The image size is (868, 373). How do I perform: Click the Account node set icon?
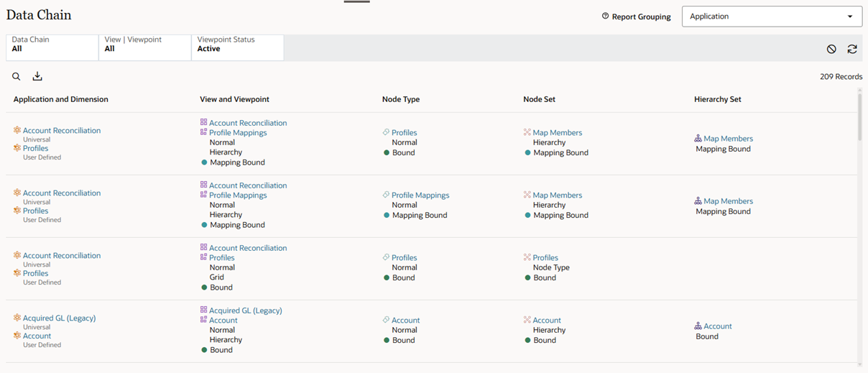(527, 320)
